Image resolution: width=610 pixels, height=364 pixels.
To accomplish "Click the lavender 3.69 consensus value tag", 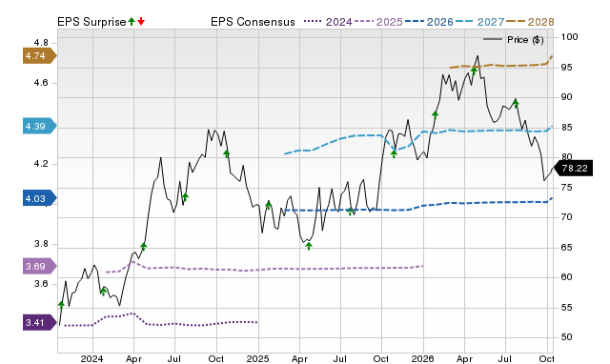I will 39,267.
